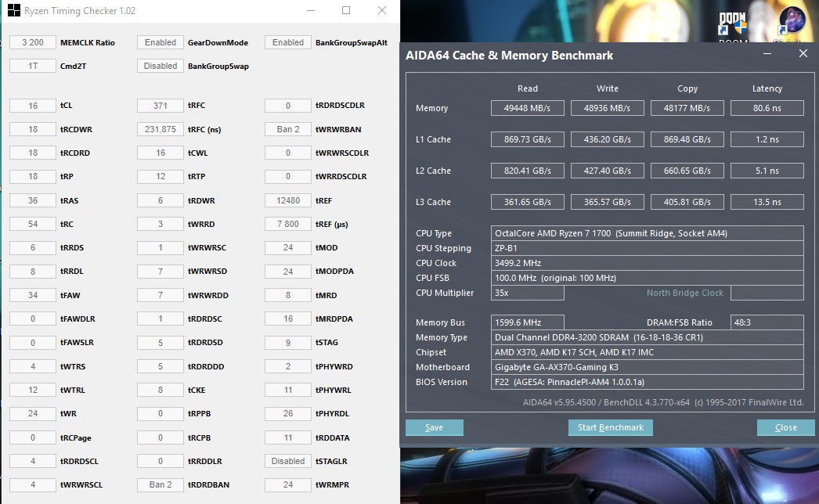The height and width of the screenshot is (504, 819).
Task: Click the Chipset AMD X370 field
Action: tap(648, 352)
